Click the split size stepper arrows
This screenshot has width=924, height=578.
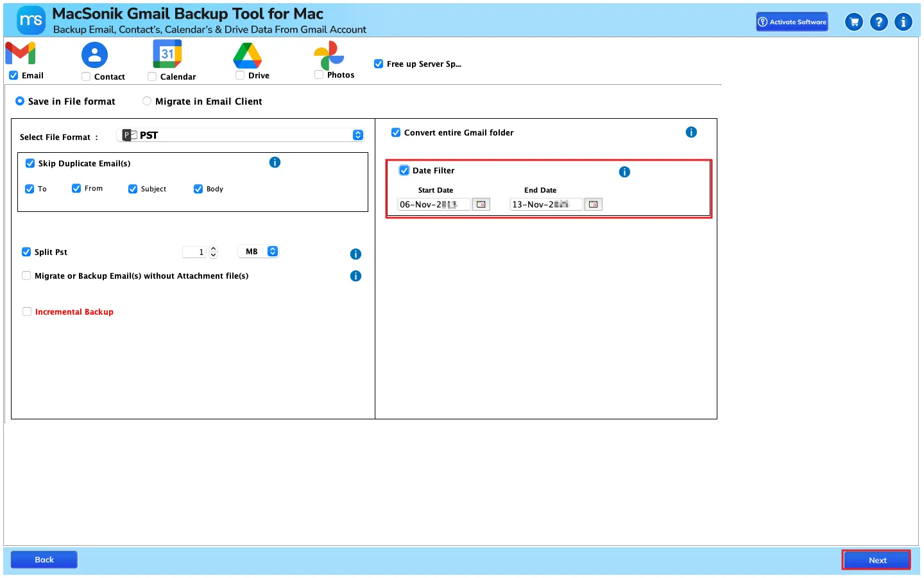pyautogui.click(x=214, y=252)
